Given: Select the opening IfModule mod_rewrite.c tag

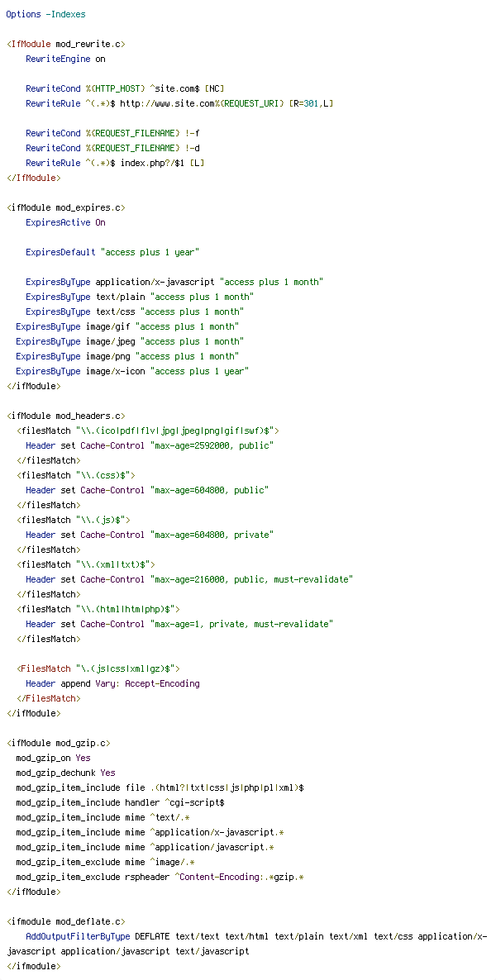Looking at the screenshot, I should click(x=65, y=44).
